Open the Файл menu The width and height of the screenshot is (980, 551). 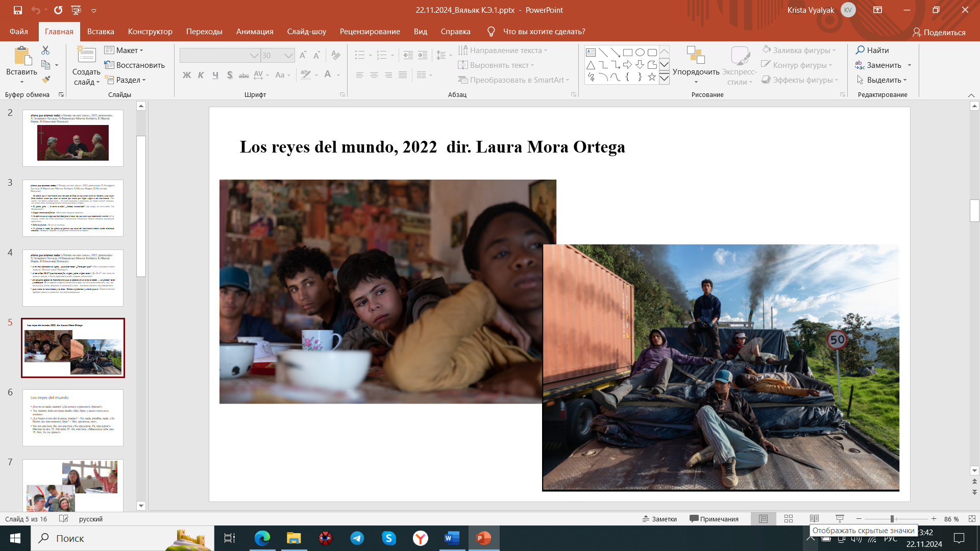(19, 32)
